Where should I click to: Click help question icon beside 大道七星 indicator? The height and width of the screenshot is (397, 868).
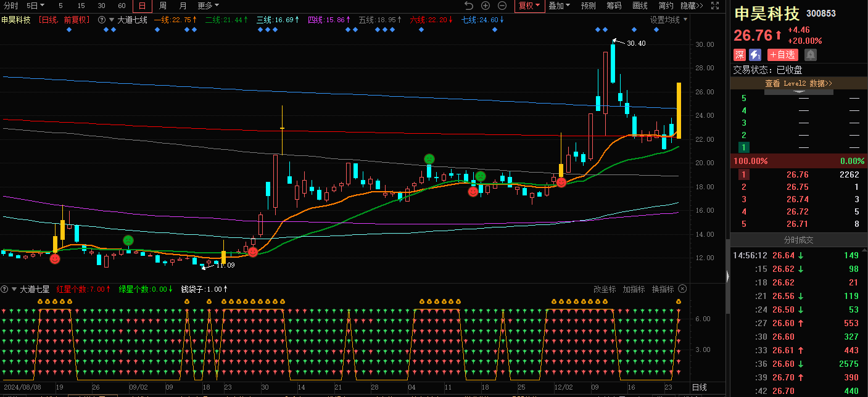[x=5, y=289]
